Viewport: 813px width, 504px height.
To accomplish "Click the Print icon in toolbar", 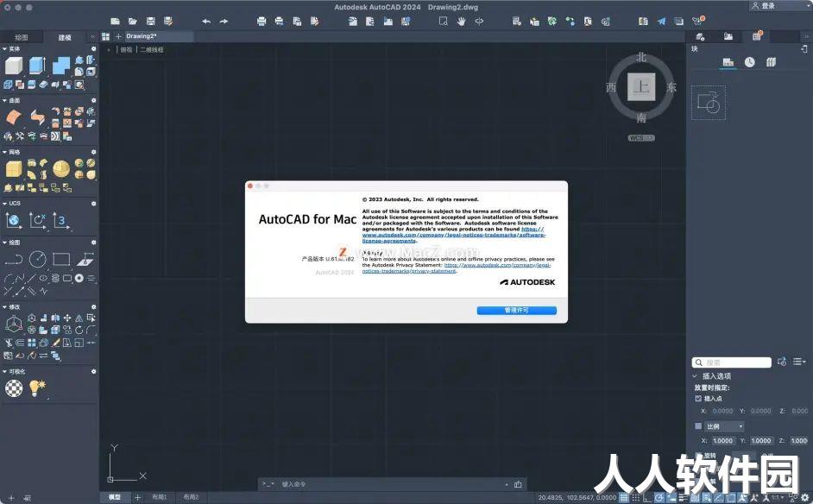I will click(262, 22).
